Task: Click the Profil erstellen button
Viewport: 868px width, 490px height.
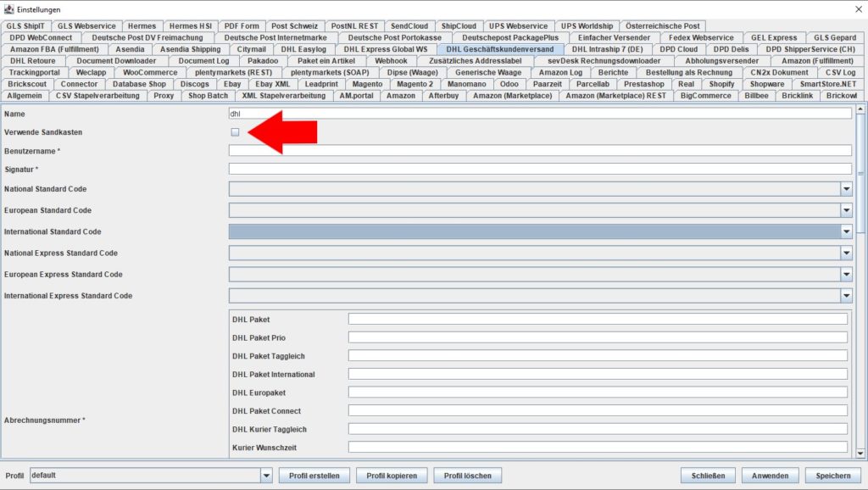Action: click(x=314, y=476)
